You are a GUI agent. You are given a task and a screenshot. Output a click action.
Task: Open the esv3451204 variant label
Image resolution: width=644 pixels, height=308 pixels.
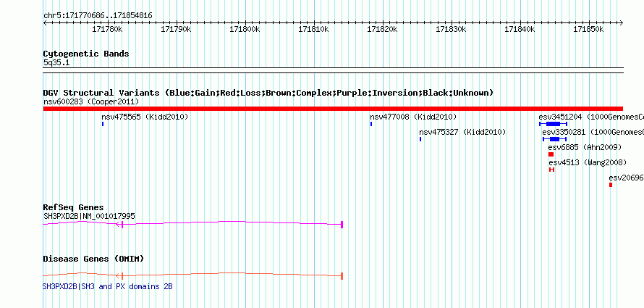[x=591, y=117]
